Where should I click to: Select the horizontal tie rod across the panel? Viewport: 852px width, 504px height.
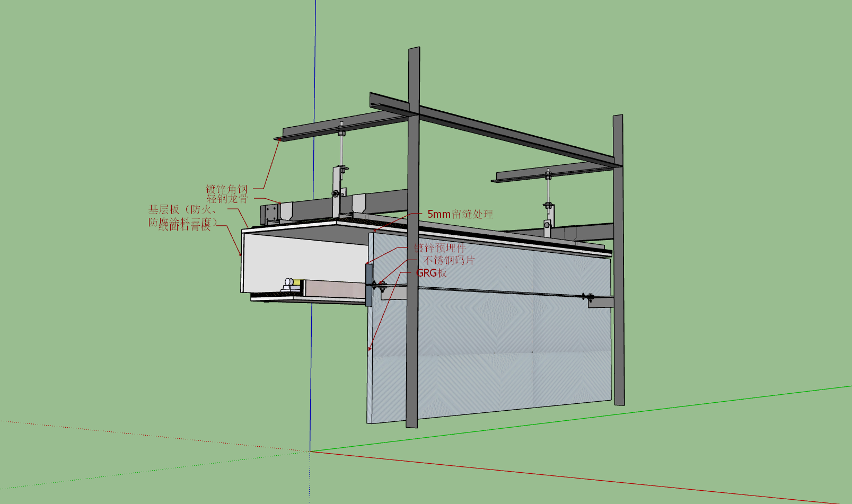482,291
